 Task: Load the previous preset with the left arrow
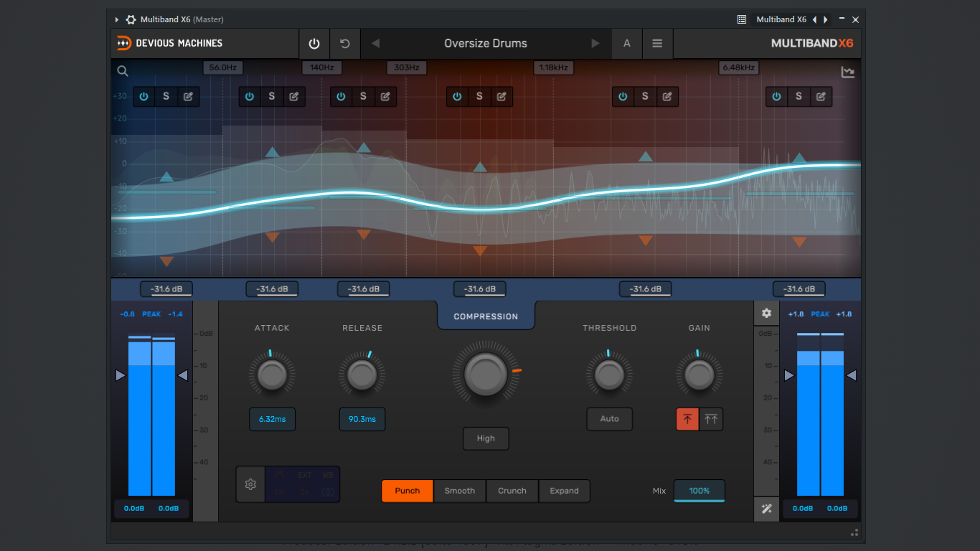[375, 44]
